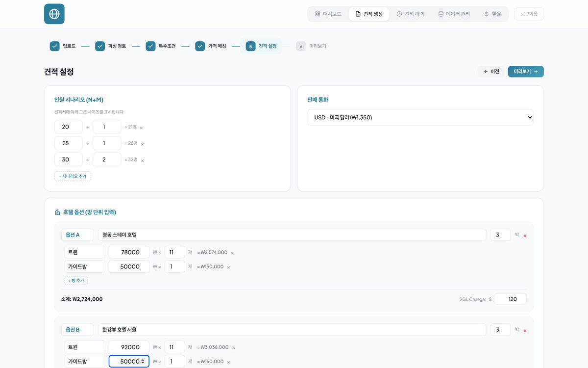The height and width of the screenshot is (368, 588).
Task: Edit the 명동 스테이 호텔 name field
Action: pos(292,235)
